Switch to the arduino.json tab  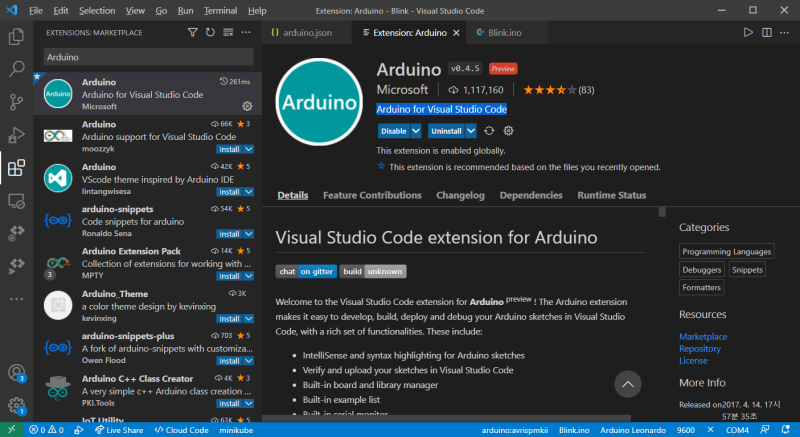coord(307,33)
